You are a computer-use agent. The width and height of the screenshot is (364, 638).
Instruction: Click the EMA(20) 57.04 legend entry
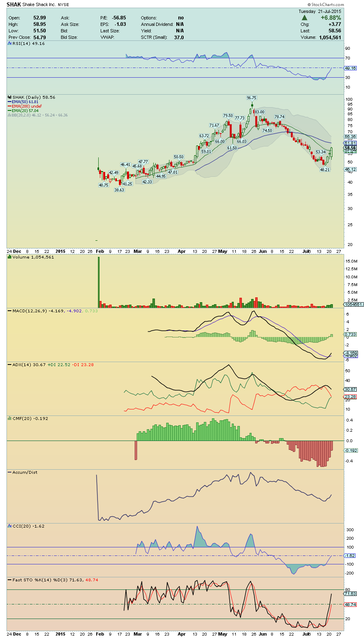[x=23, y=110]
